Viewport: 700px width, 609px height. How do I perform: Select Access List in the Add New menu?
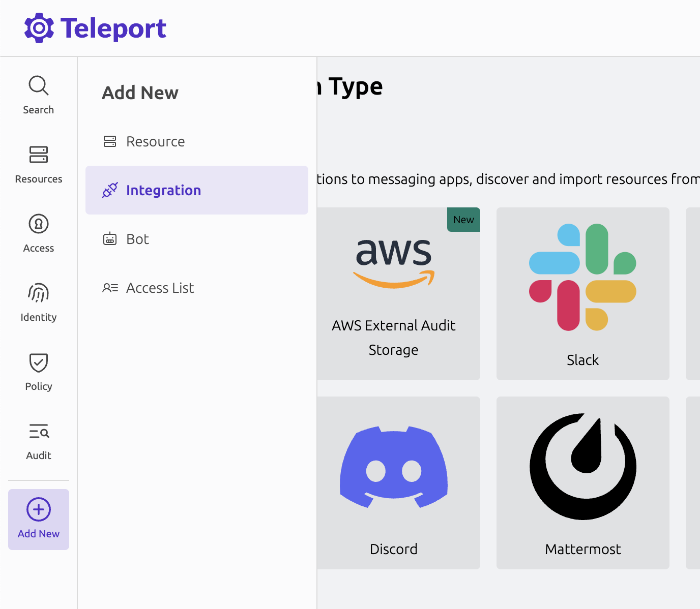(160, 288)
